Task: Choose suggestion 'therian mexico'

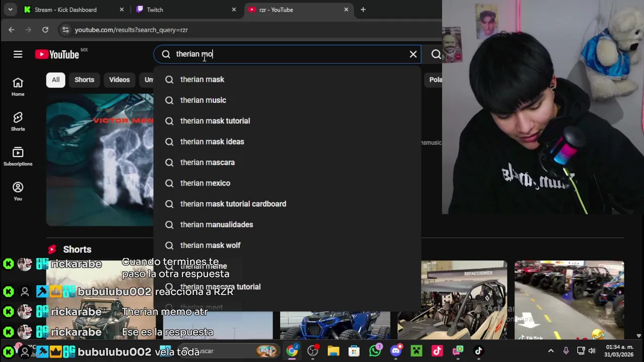Action: 287,183
